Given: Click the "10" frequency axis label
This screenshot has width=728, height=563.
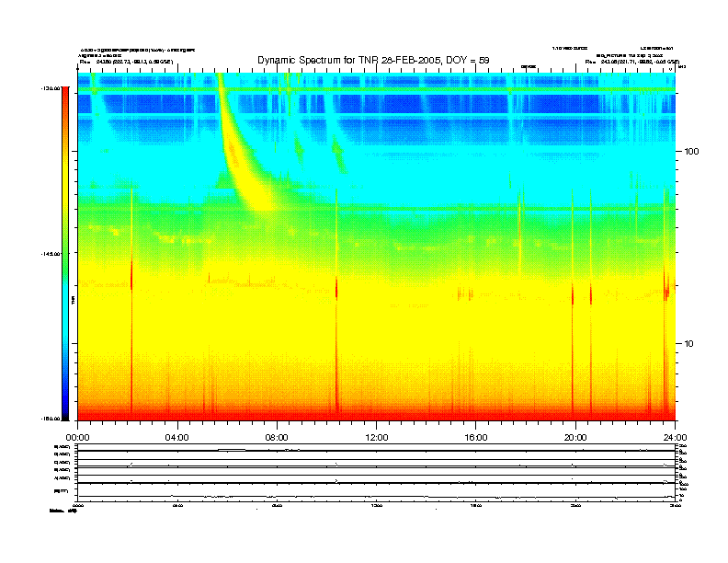Looking at the screenshot, I should click(x=689, y=344).
